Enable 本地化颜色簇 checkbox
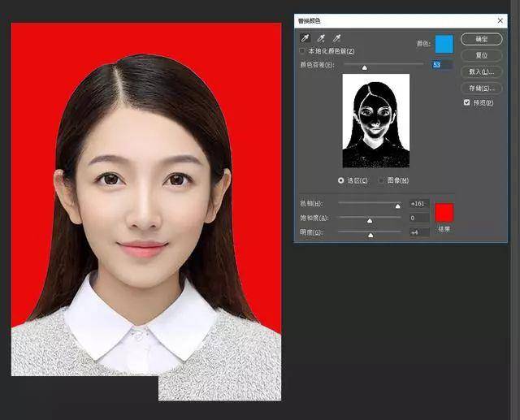Screen dimensions: 520x420 (301, 51)
